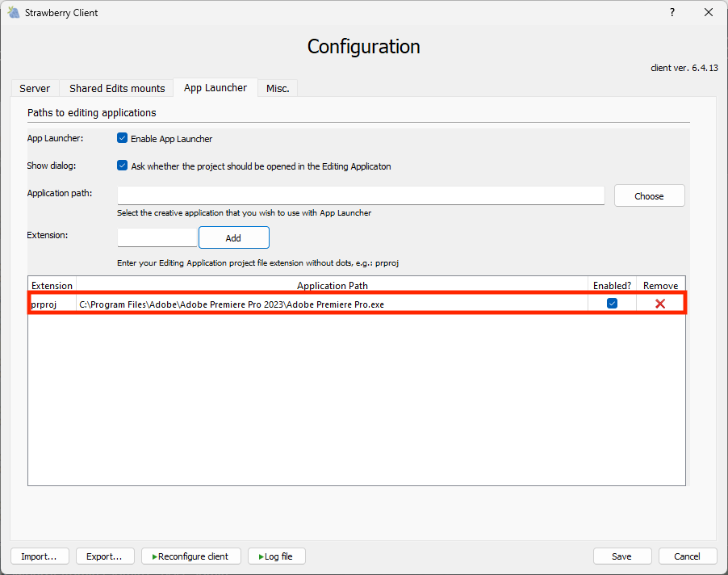The width and height of the screenshot is (728, 575).
Task: Click the Strawberry Client title bar icon
Action: [x=13, y=13]
